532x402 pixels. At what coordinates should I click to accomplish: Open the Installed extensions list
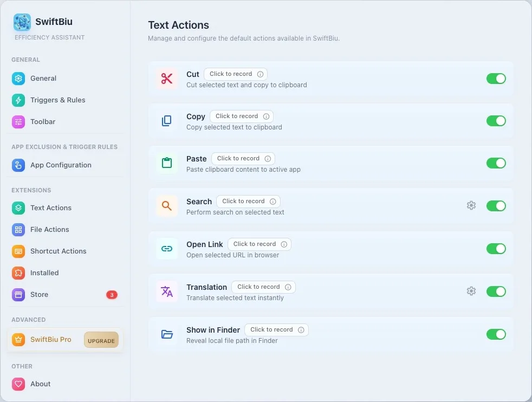click(x=64, y=273)
